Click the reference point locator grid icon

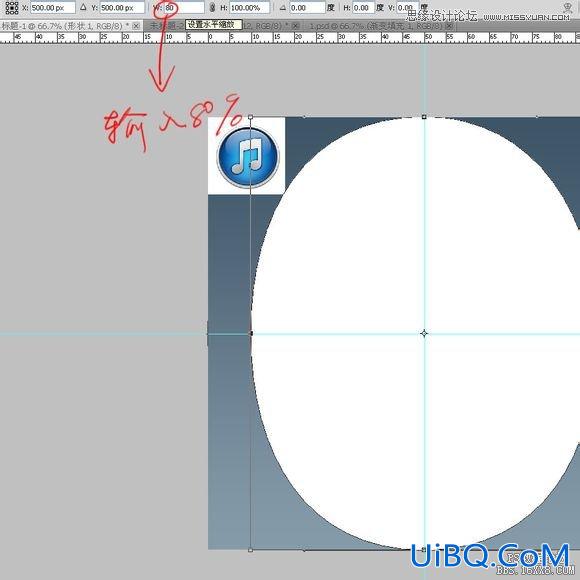12,8
